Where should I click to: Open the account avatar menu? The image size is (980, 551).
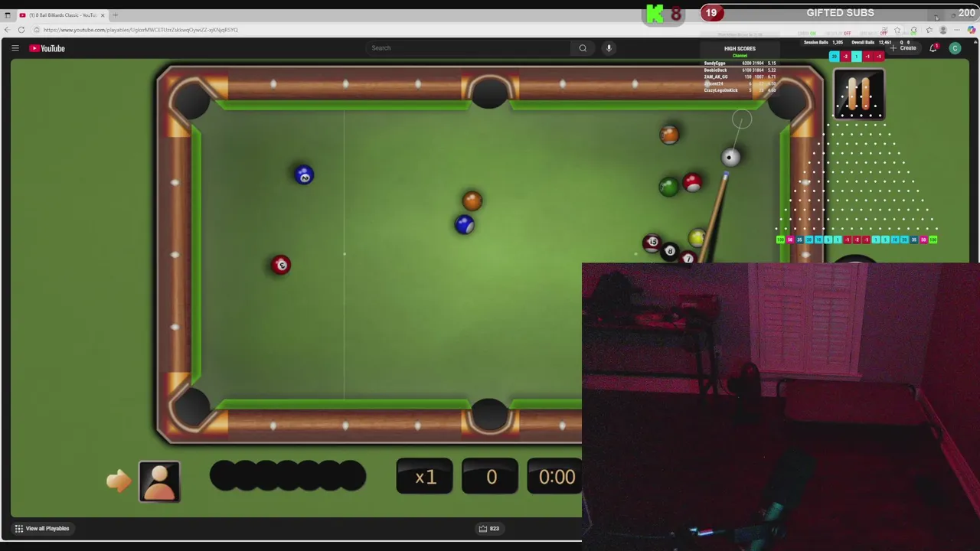point(955,48)
